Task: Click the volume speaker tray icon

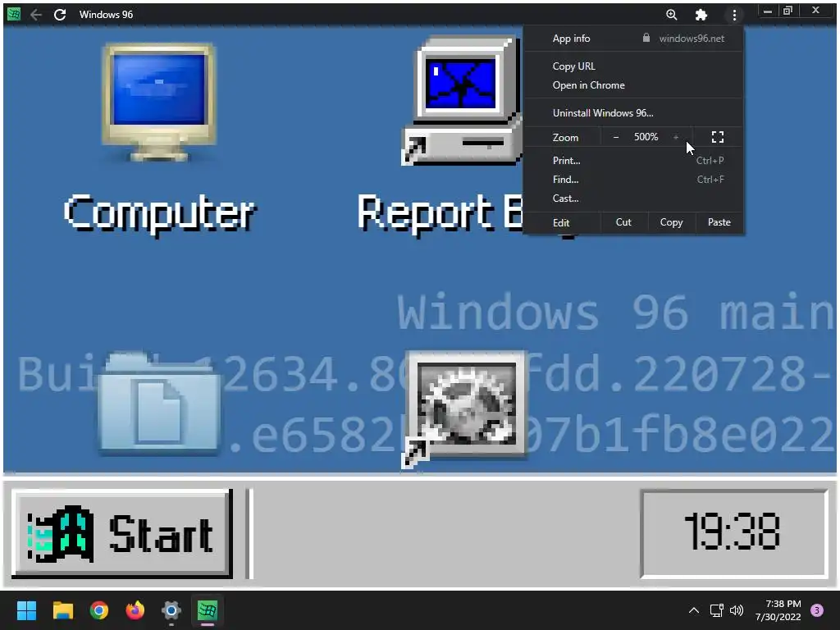Action: pyautogui.click(x=737, y=610)
